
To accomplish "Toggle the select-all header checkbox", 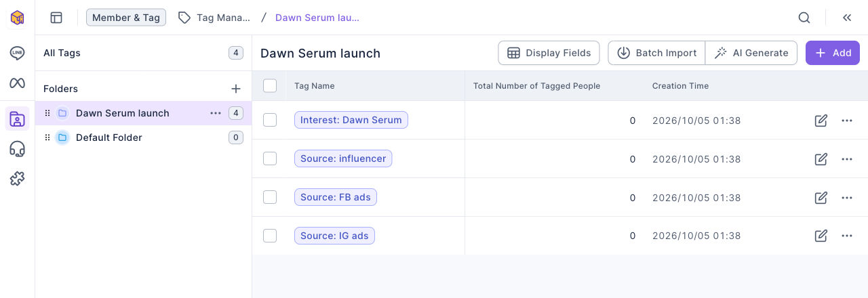I will (x=270, y=85).
